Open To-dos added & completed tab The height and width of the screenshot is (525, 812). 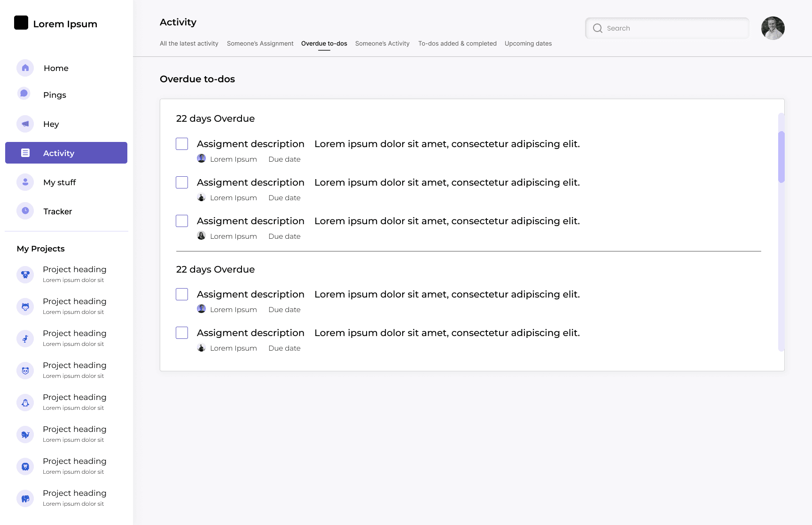[x=457, y=43]
